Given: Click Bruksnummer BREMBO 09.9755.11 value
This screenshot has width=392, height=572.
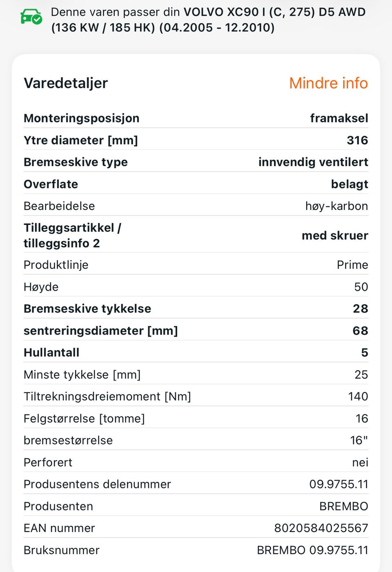Looking at the screenshot, I should pos(312,550).
